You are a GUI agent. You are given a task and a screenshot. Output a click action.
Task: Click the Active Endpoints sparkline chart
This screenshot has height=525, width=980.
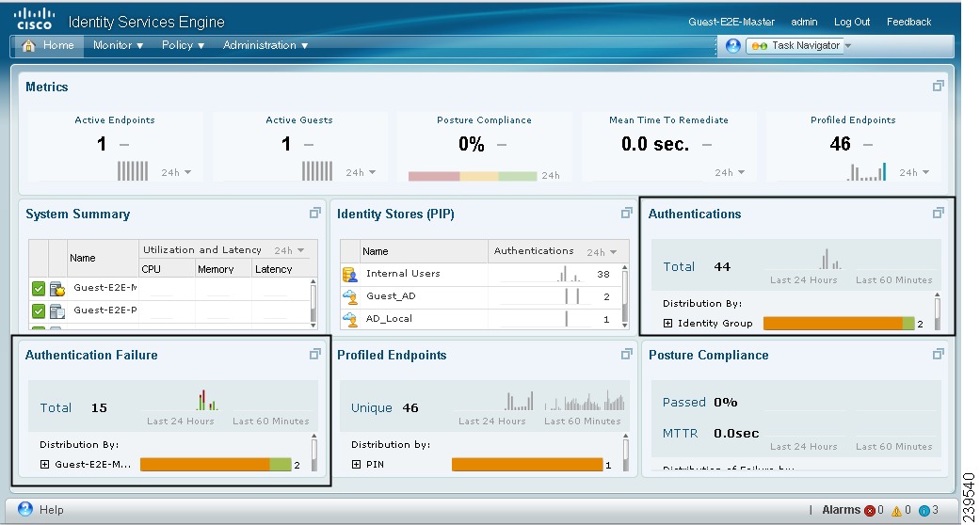133,170
